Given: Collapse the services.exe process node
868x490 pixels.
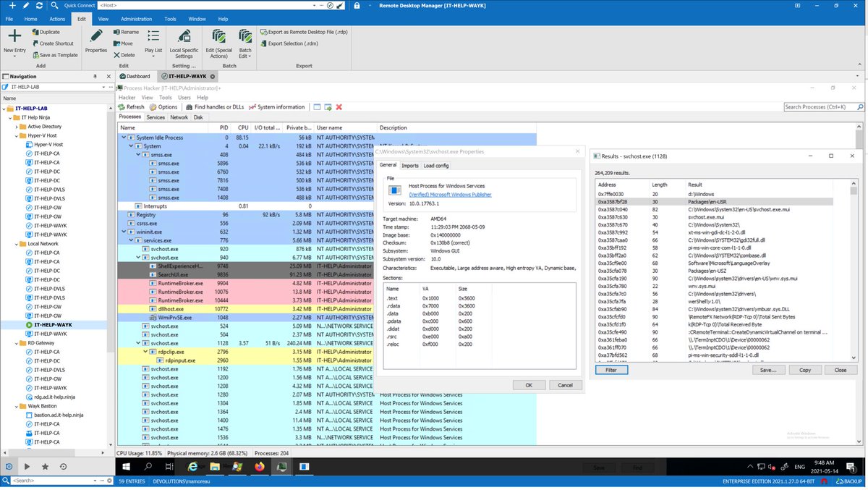Looking at the screenshot, I should click(130, 240).
